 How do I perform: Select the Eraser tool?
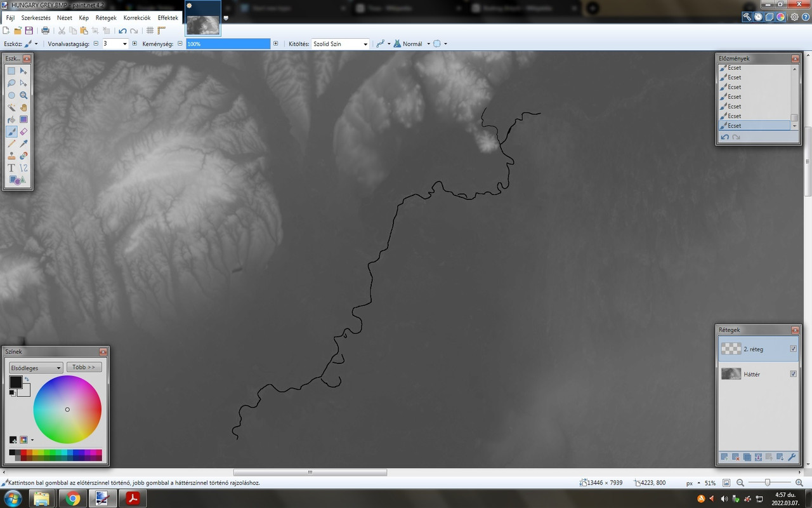pos(23,131)
